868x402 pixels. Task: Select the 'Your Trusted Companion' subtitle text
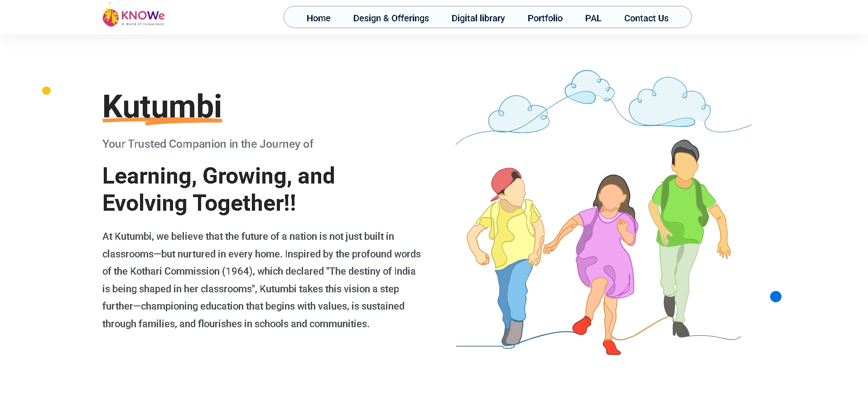[x=207, y=144]
